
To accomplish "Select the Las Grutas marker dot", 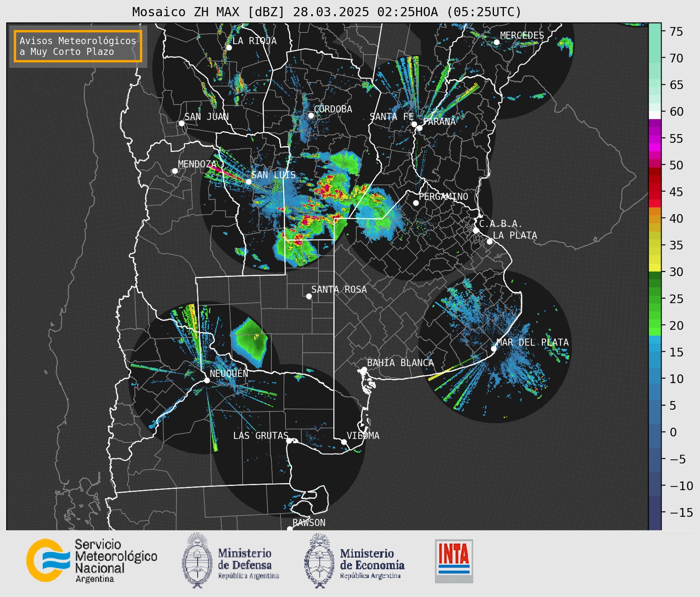I will click(x=289, y=441).
